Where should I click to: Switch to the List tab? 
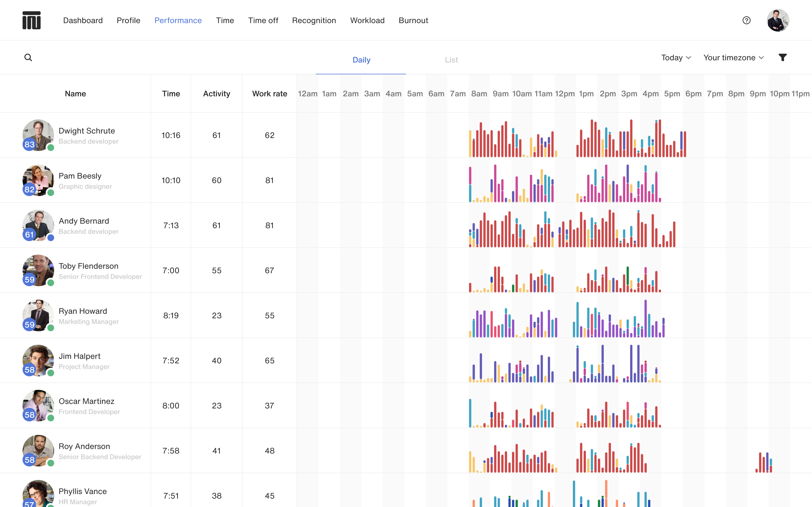451,60
